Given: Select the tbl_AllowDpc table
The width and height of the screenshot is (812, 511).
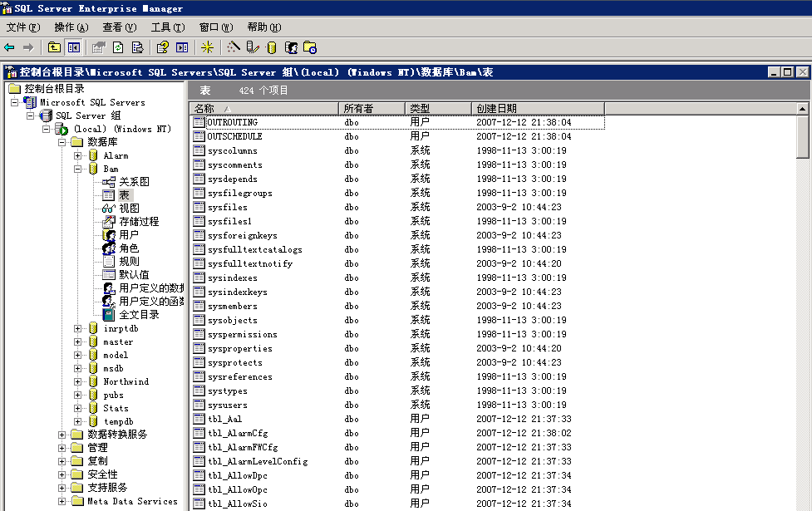Looking at the screenshot, I should tap(238, 475).
